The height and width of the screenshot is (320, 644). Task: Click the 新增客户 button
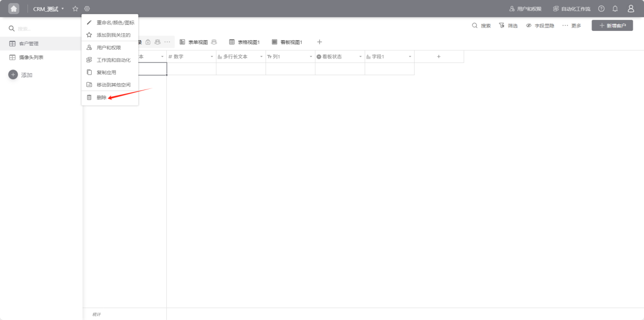[612, 25]
